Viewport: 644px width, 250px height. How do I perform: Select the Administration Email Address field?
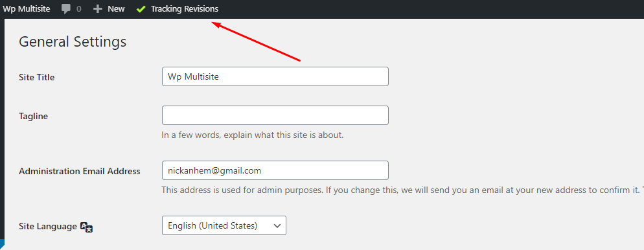pyautogui.click(x=275, y=170)
